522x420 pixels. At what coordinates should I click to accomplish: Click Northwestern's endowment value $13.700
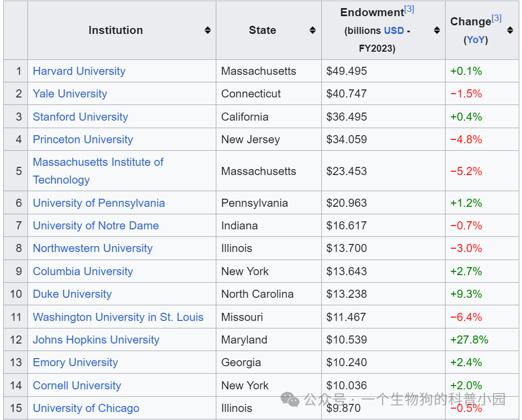pos(347,248)
